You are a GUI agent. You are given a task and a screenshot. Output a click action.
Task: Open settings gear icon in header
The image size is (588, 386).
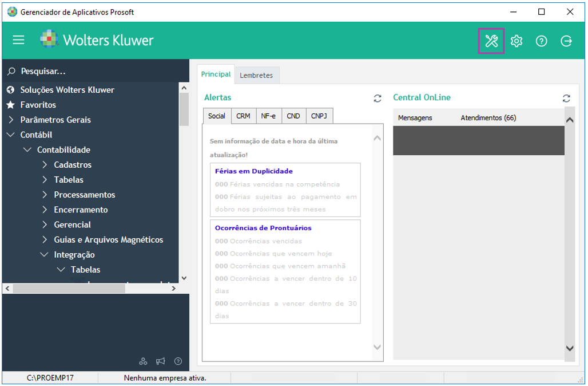(x=517, y=41)
